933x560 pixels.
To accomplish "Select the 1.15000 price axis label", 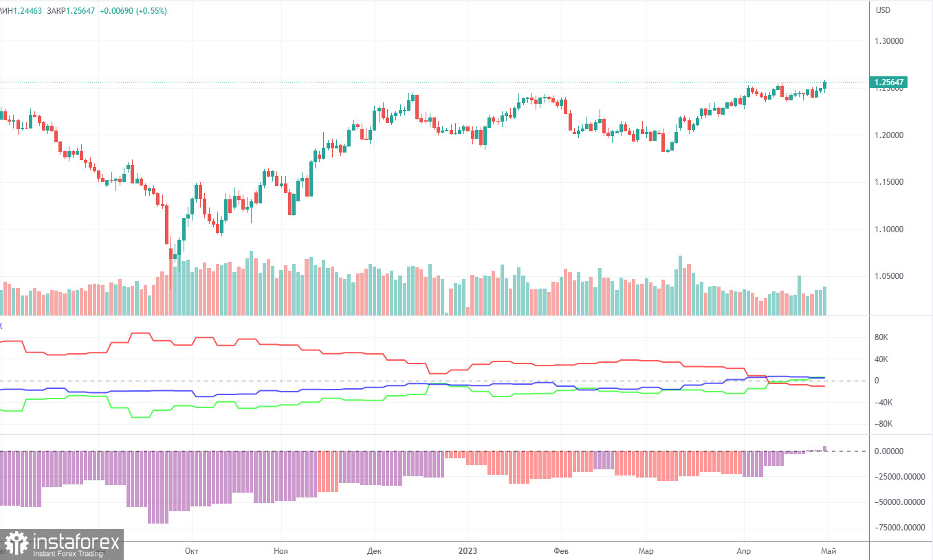I will (x=890, y=182).
